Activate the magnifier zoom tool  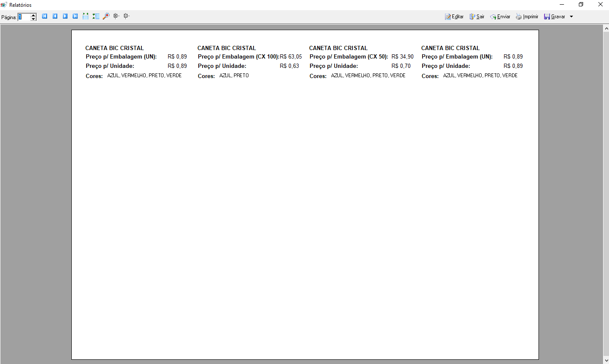tap(106, 16)
